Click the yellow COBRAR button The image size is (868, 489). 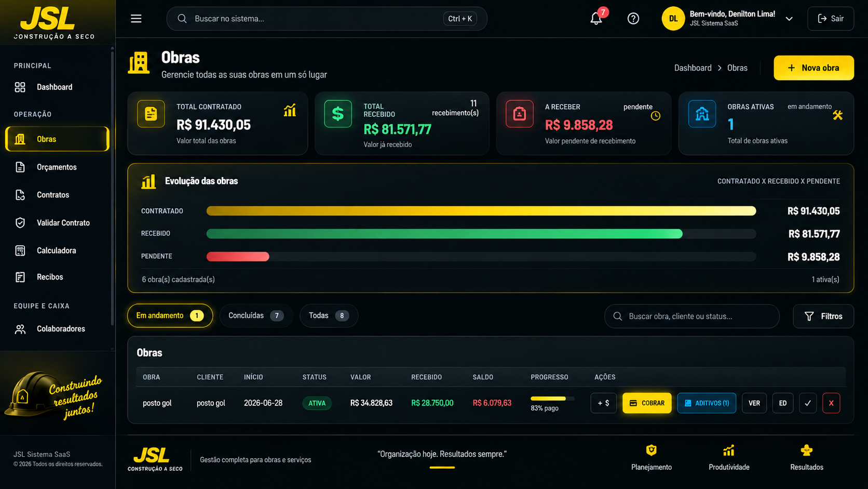tap(647, 403)
